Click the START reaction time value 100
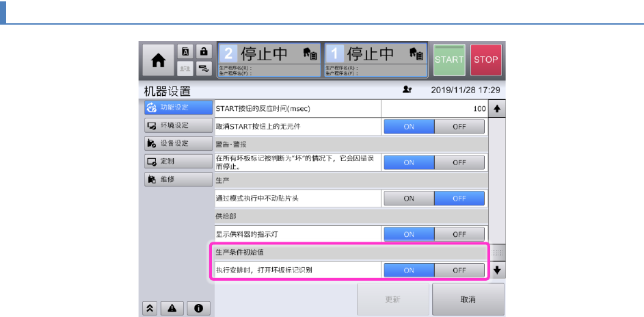644x317 pixels. pyautogui.click(x=435, y=109)
